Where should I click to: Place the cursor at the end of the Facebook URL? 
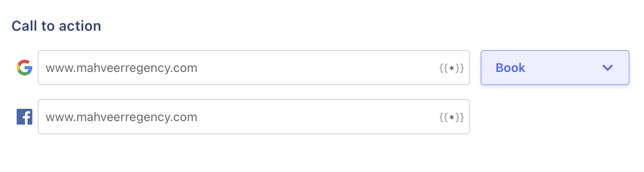coord(198,118)
